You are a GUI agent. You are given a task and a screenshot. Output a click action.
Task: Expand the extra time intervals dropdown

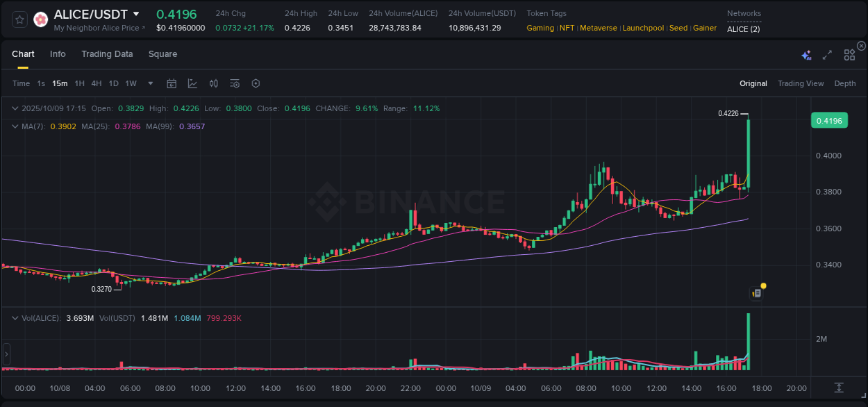click(x=150, y=83)
